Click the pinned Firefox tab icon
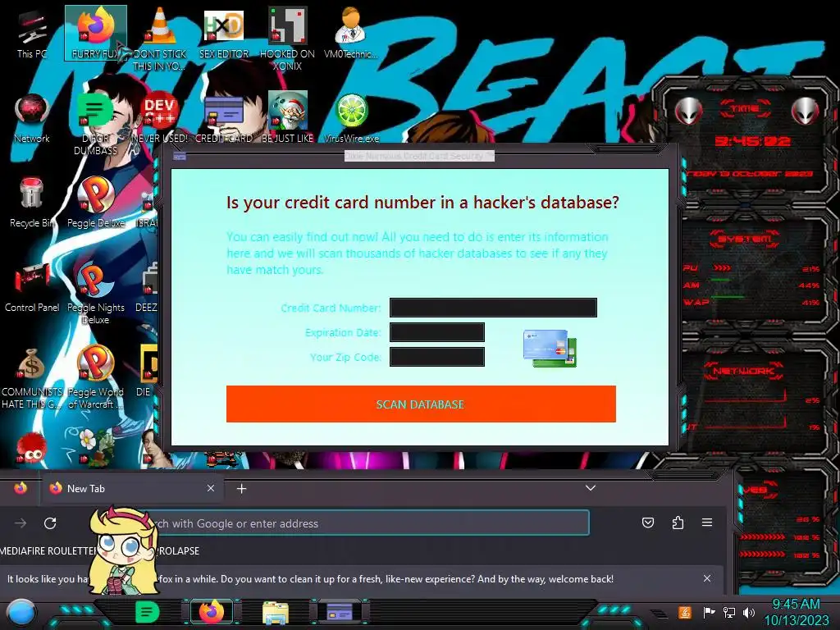The height and width of the screenshot is (630, 840). coord(21,488)
